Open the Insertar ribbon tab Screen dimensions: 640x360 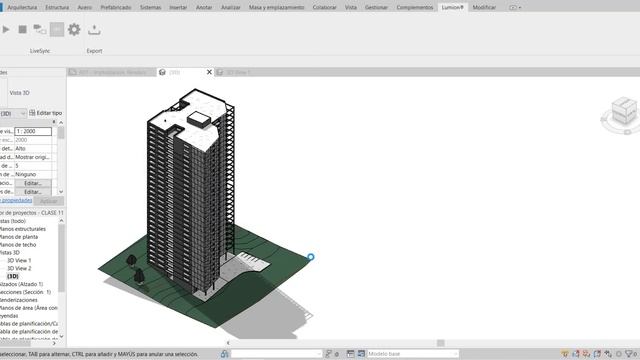178,7
